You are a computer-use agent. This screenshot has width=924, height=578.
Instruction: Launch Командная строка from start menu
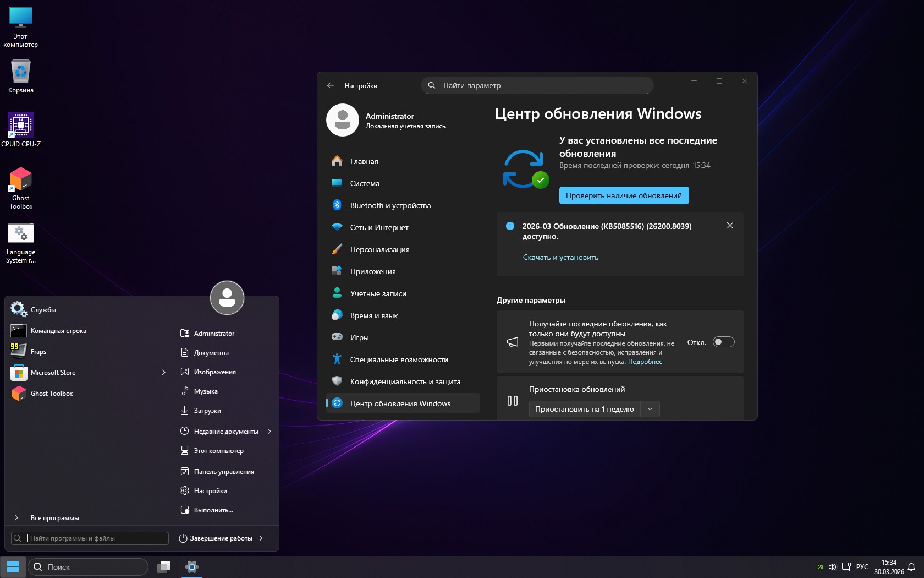point(58,331)
